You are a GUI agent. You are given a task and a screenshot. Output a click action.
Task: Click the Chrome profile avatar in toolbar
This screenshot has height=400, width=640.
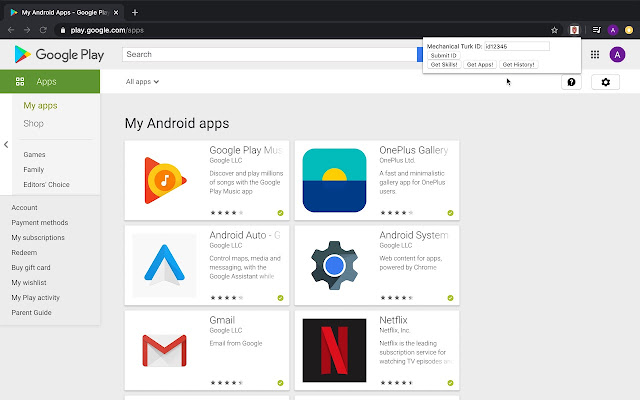pyautogui.click(x=613, y=30)
